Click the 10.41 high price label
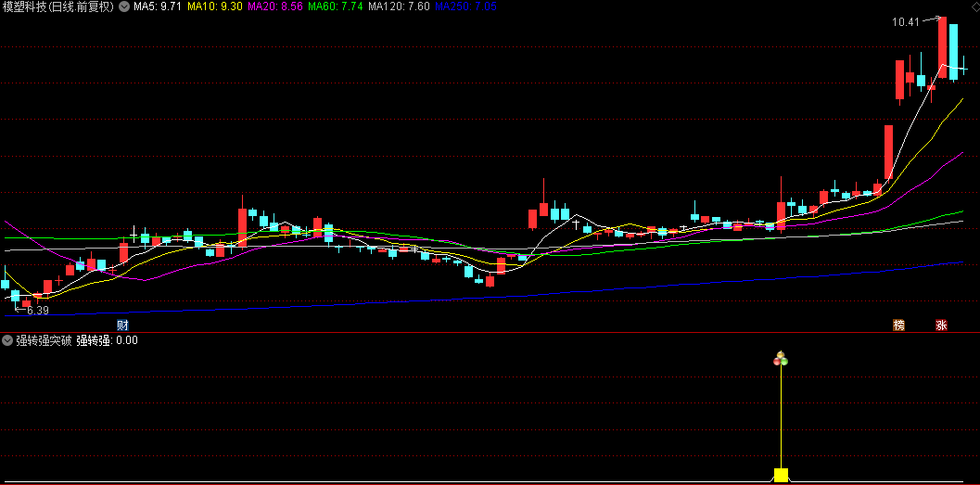The width and height of the screenshot is (980, 485). [906, 22]
